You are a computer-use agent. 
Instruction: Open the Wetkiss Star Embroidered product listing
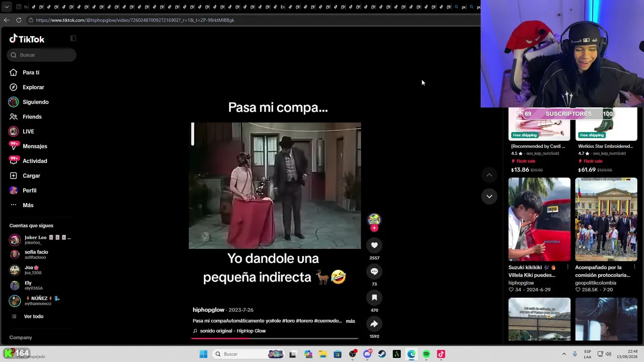click(x=606, y=146)
